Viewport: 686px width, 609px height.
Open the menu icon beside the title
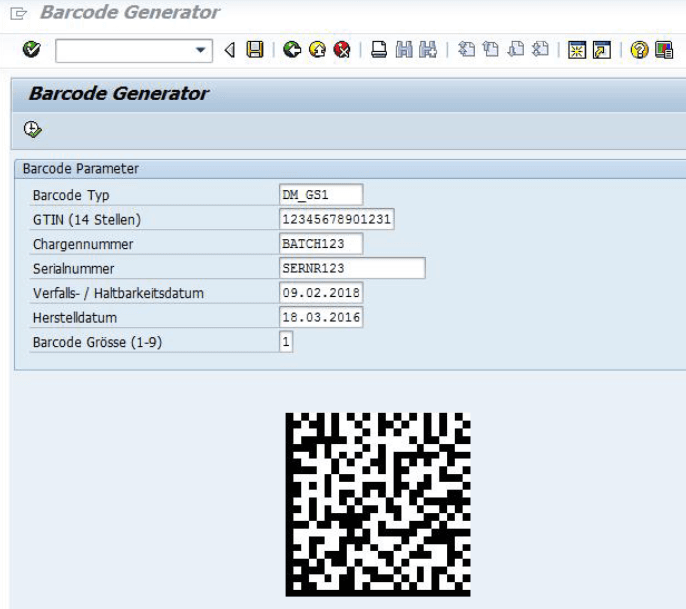18,14
